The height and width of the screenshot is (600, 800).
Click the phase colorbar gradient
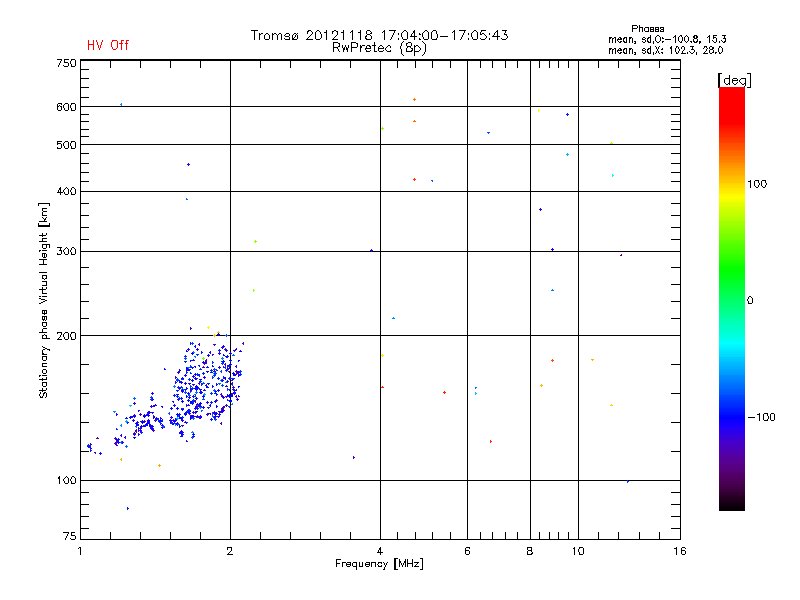(732, 298)
